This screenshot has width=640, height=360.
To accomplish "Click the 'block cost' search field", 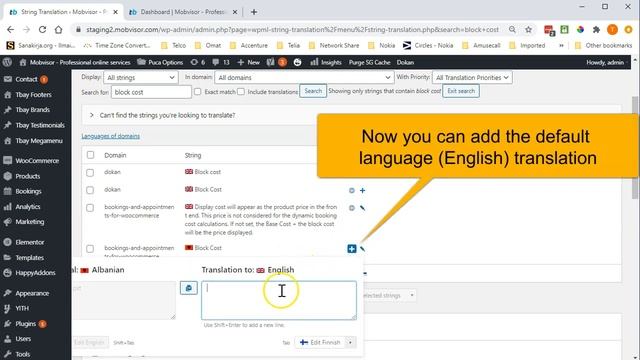I will pos(151,92).
